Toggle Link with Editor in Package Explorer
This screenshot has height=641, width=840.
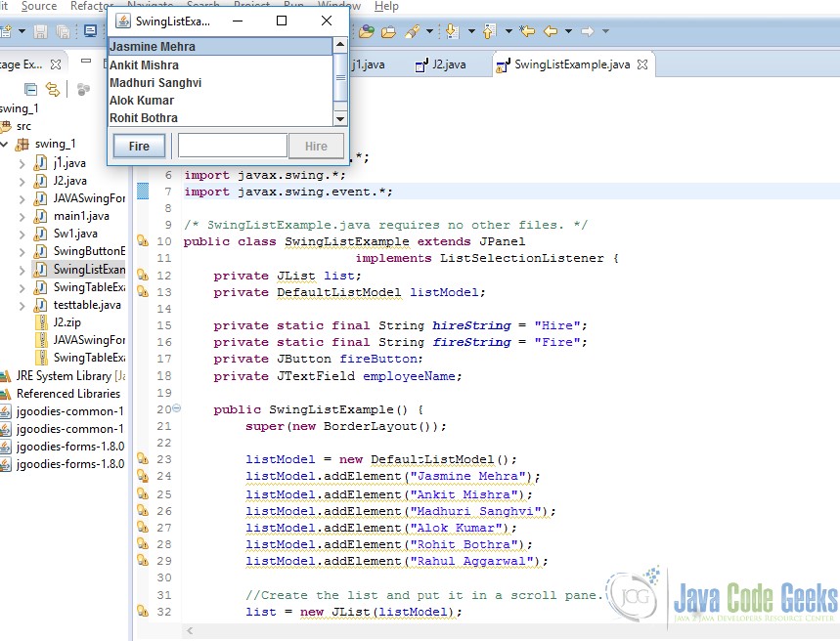coord(53,89)
